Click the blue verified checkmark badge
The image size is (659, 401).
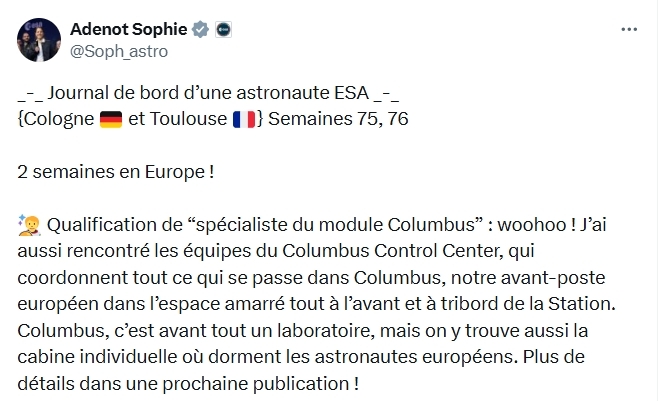(x=200, y=29)
